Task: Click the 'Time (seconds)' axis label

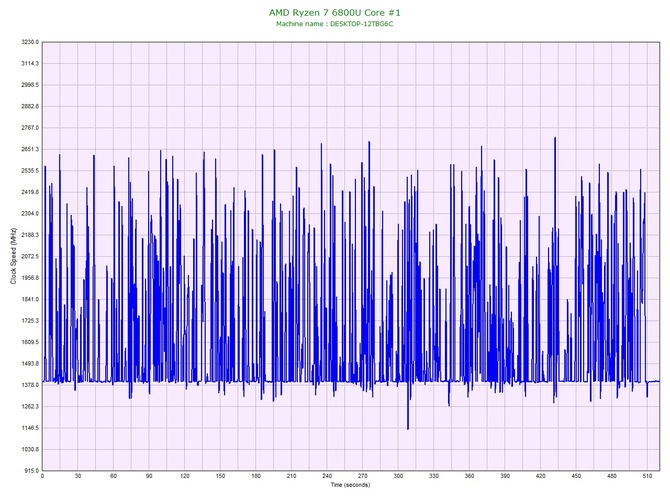Action: coord(350,485)
